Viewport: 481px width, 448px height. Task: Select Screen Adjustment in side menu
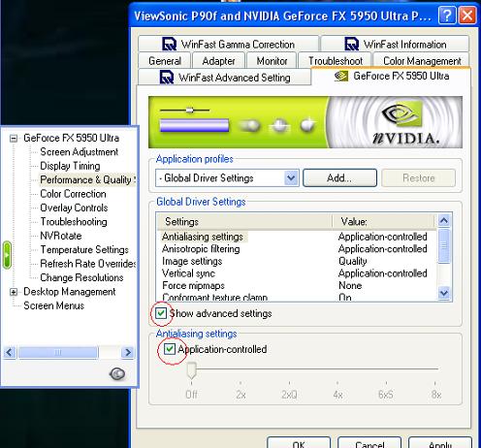click(80, 152)
